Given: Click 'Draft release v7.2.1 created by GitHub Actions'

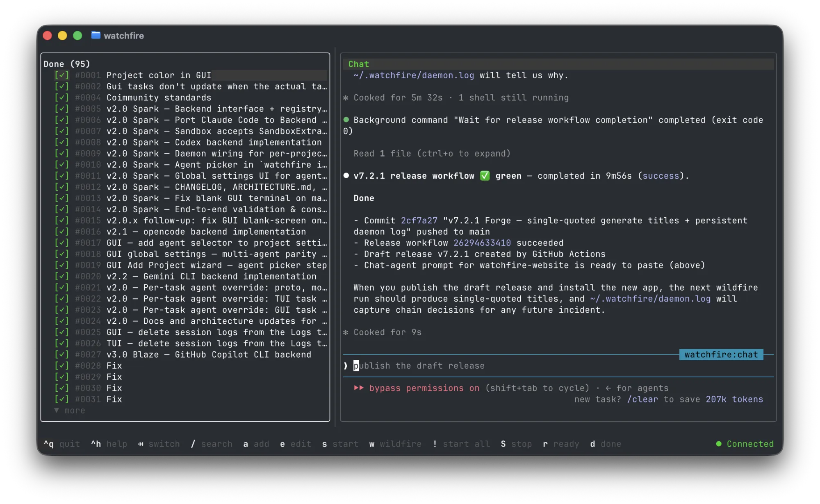Looking at the screenshot, I should (485, 254).
